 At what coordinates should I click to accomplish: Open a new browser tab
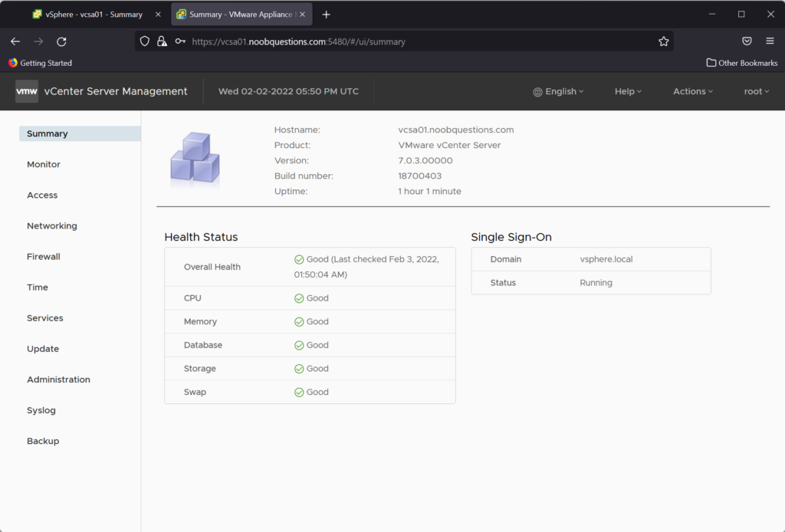coord(327,15)
